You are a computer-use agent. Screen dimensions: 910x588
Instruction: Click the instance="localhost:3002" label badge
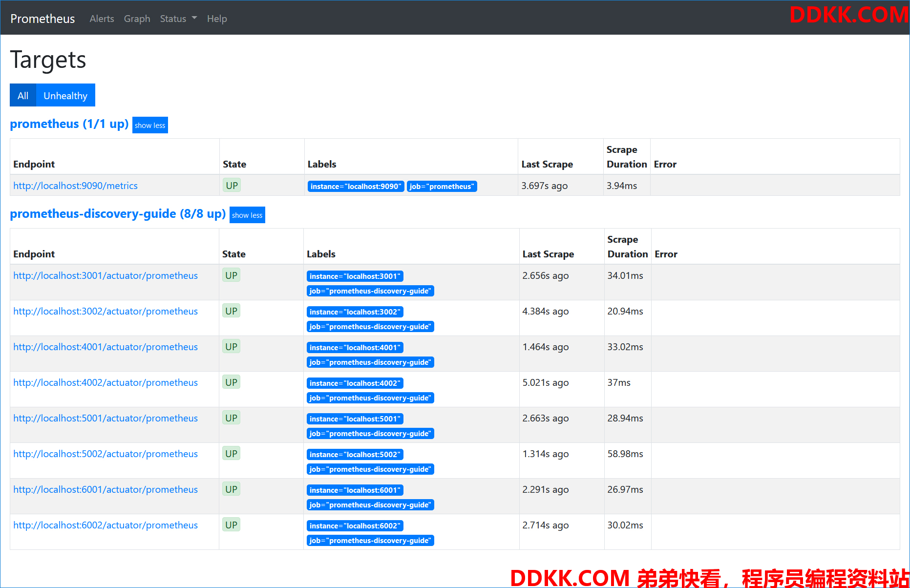click(355, 312)
